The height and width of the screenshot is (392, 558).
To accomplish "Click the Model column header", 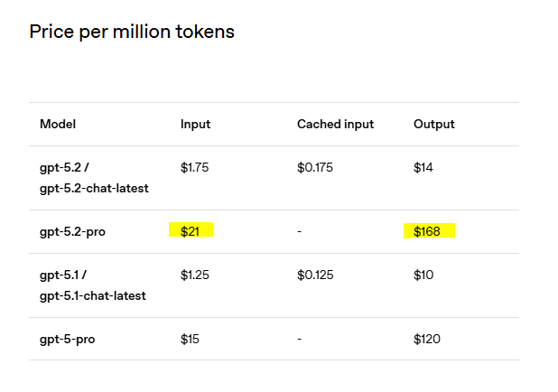I will tap(58, 124).
